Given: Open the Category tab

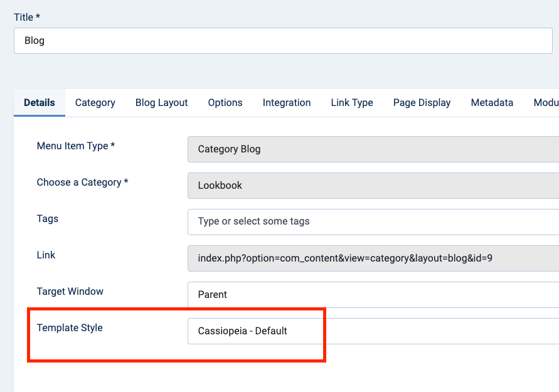Looking at the screenshot, I should click(95, 103).
